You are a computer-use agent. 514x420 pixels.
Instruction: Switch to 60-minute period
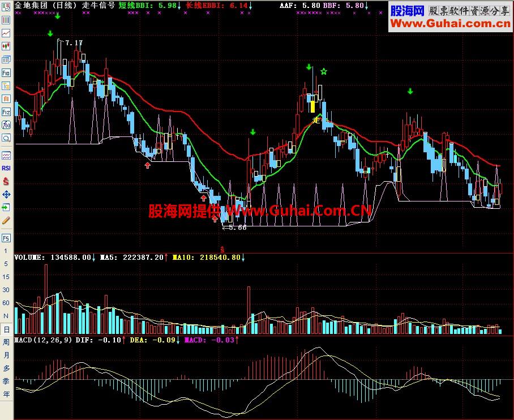(6, 303)
